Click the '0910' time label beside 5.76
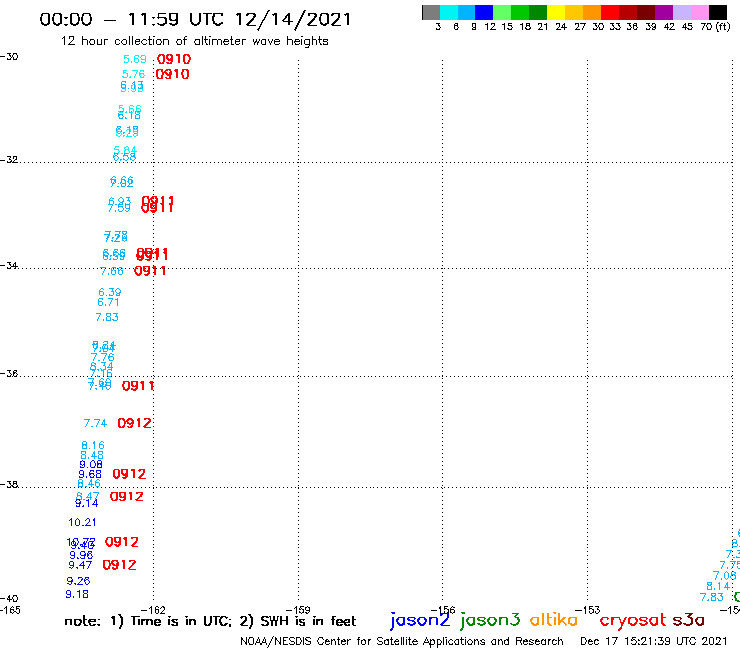740x650 pixels. click(x=172, y=74)
